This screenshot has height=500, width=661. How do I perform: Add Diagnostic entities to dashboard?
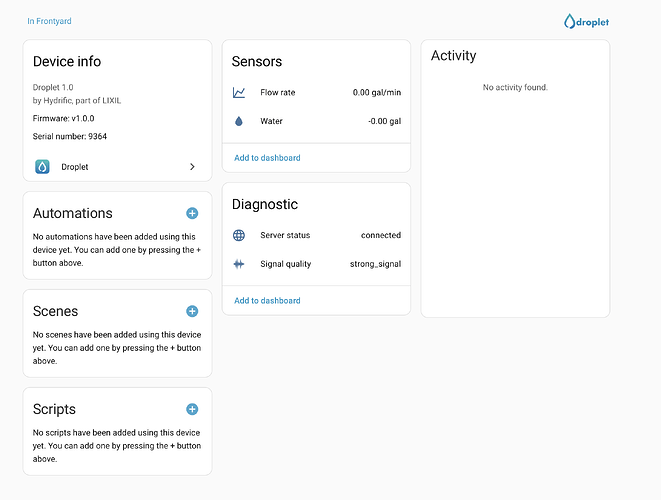[x=267, y=300]
